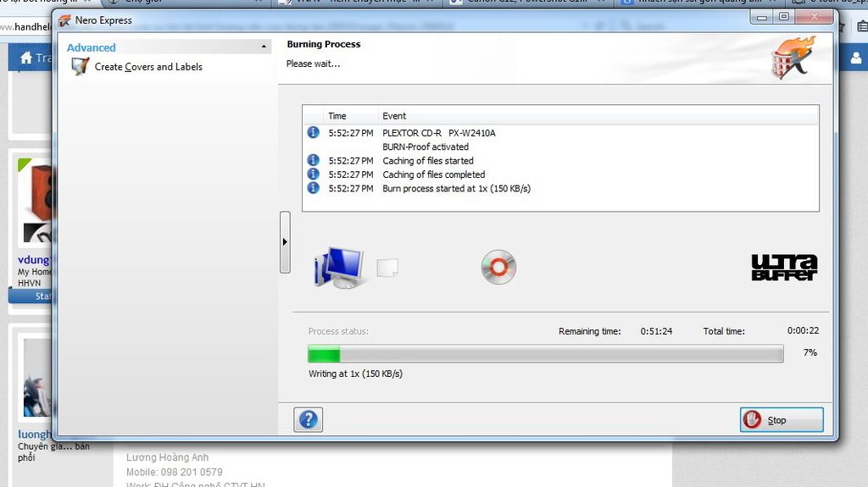868x487 pixels.
Task: Collapse the side panel using the arrow handle
Action: pyautogui.click(x=285, y=242)
